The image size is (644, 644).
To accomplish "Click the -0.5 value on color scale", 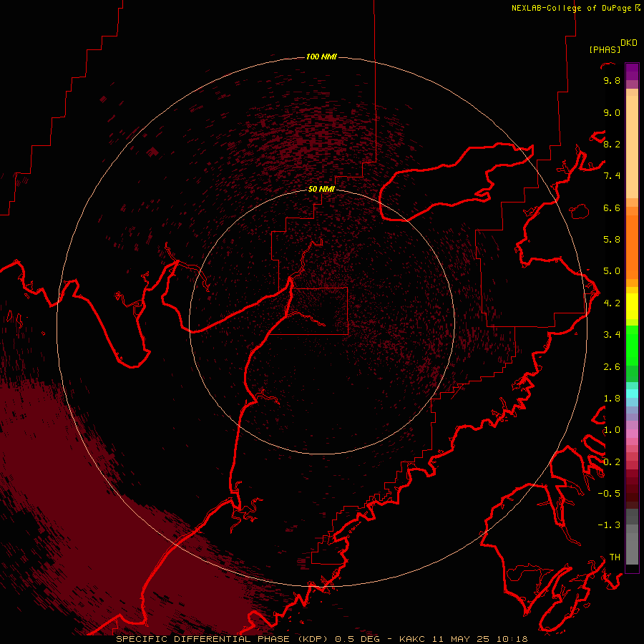I will [609, 494].
